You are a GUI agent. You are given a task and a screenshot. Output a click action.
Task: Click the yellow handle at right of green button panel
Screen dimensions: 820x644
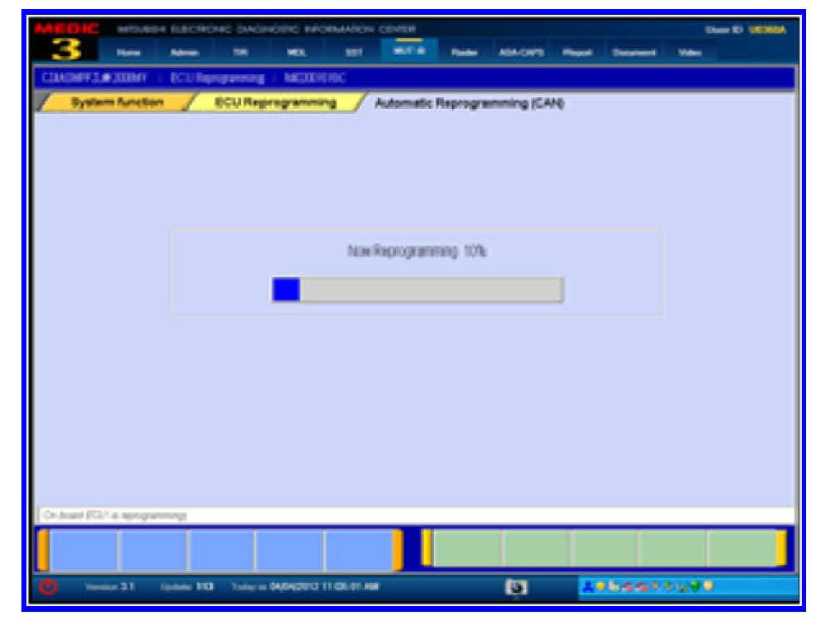(780, 548)
